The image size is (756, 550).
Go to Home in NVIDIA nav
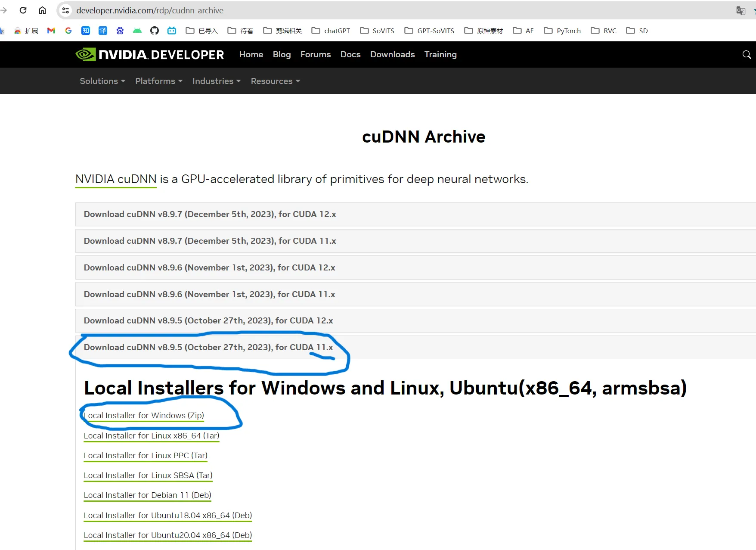pos(251,55)
